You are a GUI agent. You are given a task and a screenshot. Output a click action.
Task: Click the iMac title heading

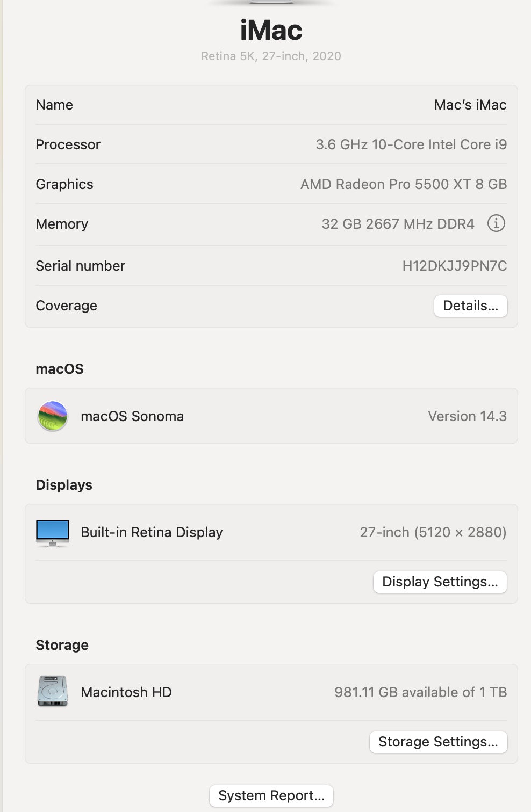[271, 30]
